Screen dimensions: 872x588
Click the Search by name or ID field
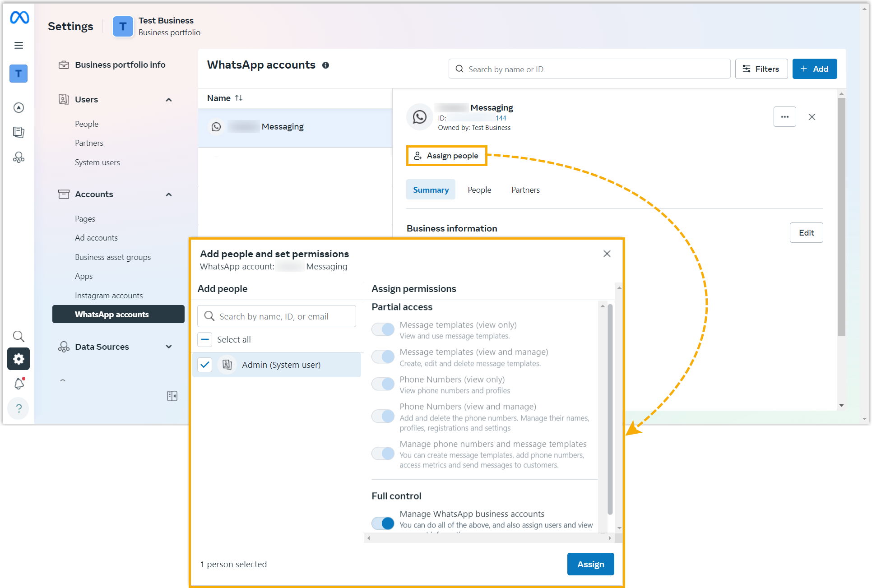pyautogui.click(x=589, y=69)
